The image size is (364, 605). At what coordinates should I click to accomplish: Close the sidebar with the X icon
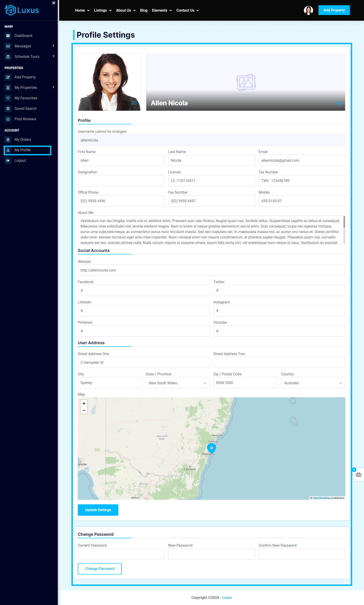click(54, 3)
